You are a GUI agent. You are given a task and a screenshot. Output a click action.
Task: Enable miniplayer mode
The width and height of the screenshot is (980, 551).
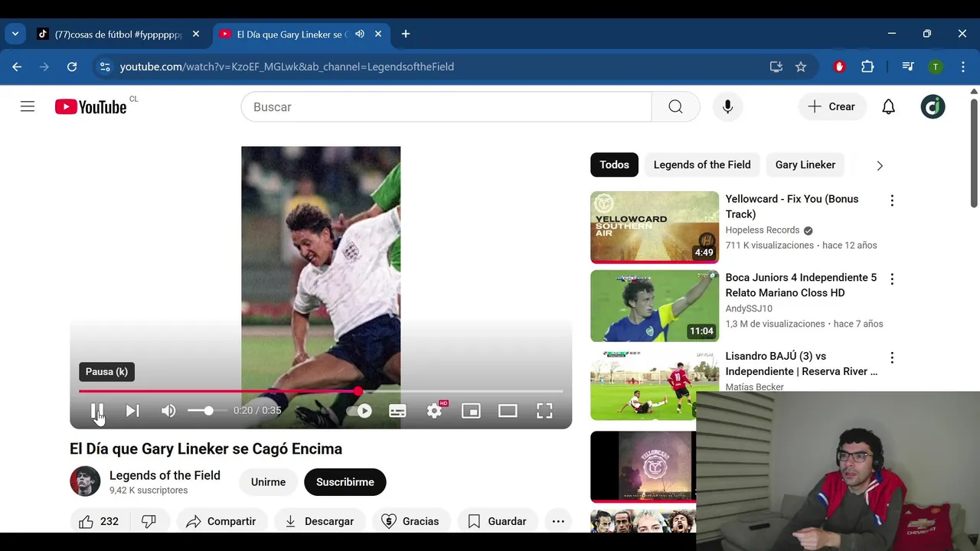coord(471,411)
